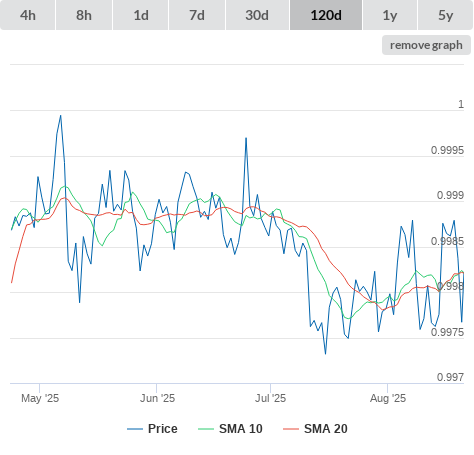Image resolution: width=474 pixels, height=455 pixels.
Task: Show the 1y price history
Action: [x=390, y=15]
